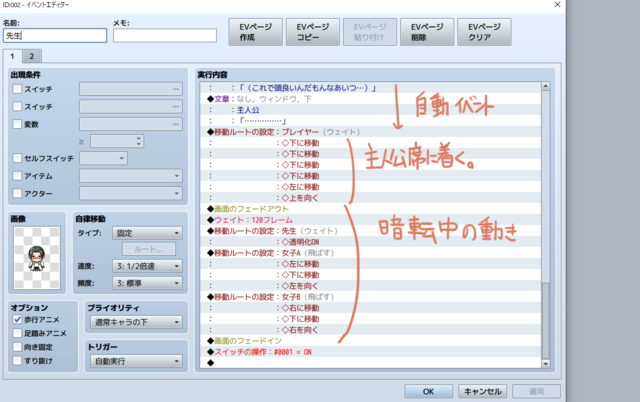Select the 移動ルートの設定：プレイヤー row

(x=370, y=132)
